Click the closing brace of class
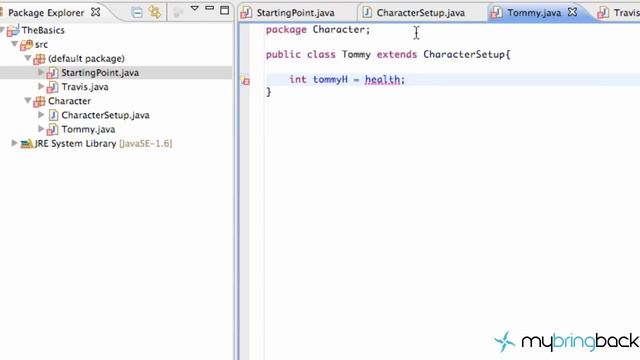This screenshot has height=360, width=640. coord(269,92)
